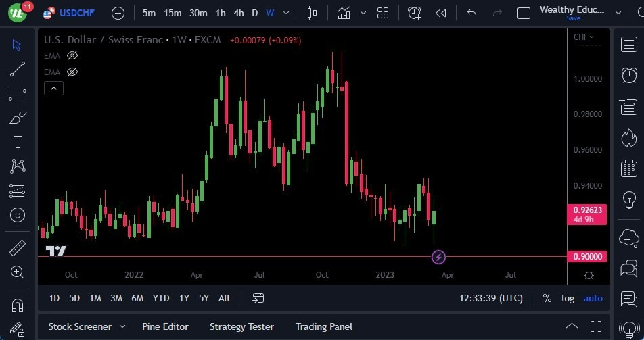Screen dimensions: 644x340
Task: Select the D daily timeframe
Action: tap(254, 13)
